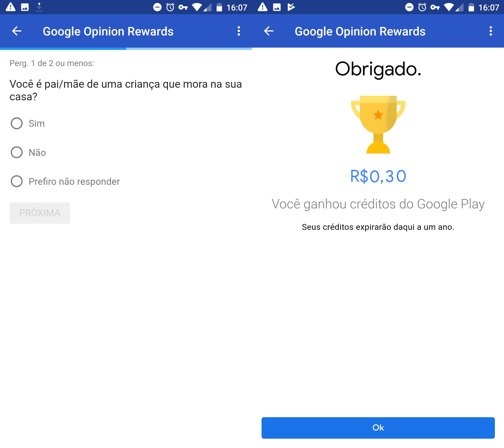
Task: Click the back arrow on right screen
Action: 268,31
